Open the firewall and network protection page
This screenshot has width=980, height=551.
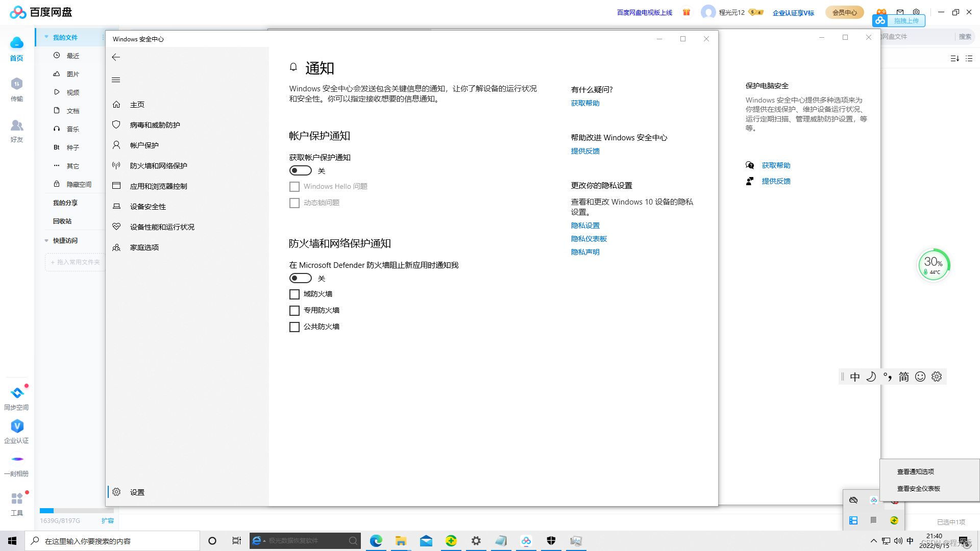pos(158,166)
